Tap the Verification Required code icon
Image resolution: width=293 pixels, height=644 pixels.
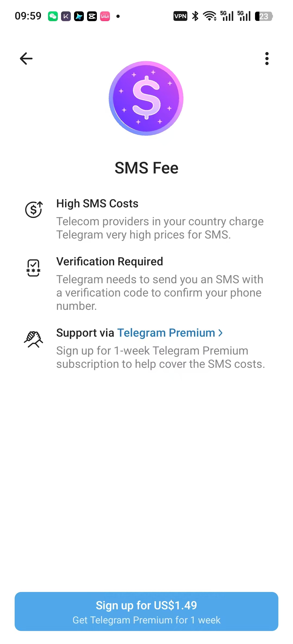33,268
